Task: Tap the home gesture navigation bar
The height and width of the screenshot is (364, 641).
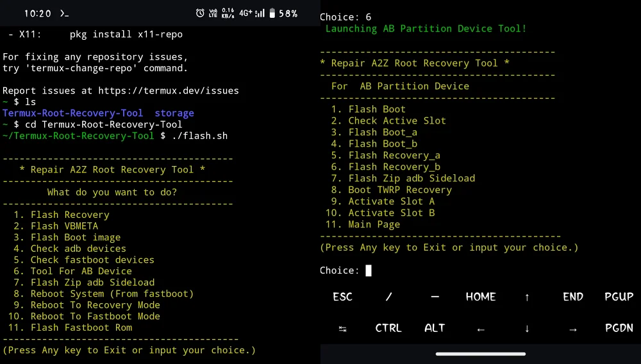Action: [x=480, y=354]
